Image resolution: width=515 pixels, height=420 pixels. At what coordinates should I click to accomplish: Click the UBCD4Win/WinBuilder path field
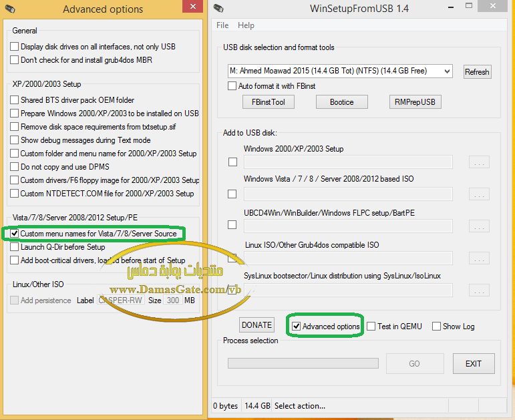(x=348, y=226)
